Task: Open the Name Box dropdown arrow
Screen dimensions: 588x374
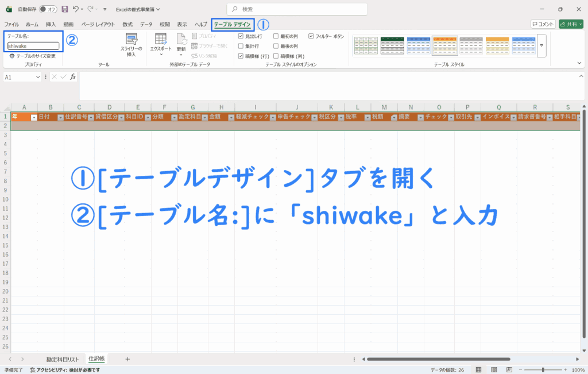Action: tap(38, 76)
